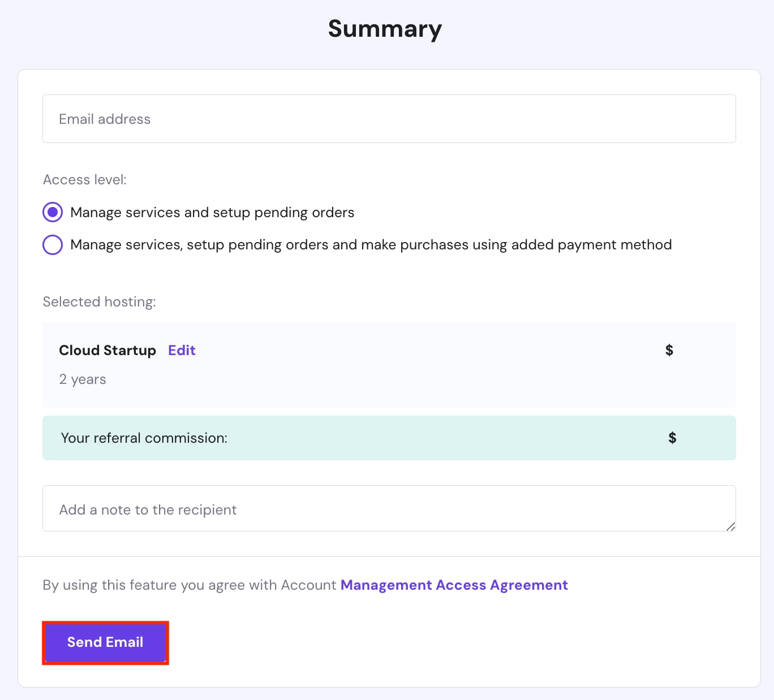The height and width of the screenshot is (700, 774).
Task: Click the "Selected hosting:" label
Action: click(x=99, y=302)
